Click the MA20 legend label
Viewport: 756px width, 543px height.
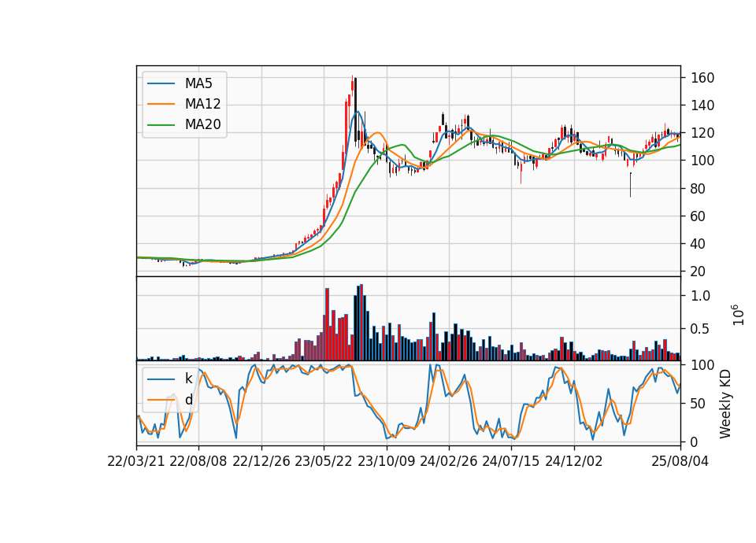tap(202, 124)
